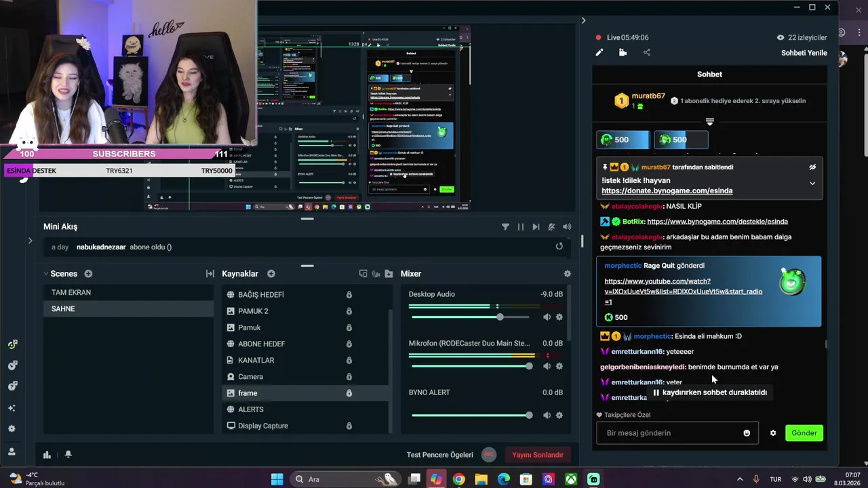Screen dimensions: 868x488
Task: Click the camera icon under Live timer
Action: pos(623,52)
